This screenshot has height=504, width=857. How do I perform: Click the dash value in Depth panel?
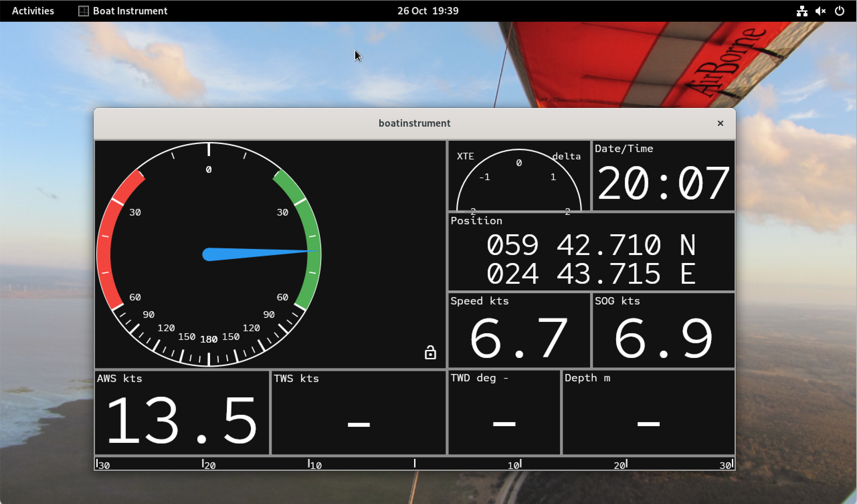pyautogui.click(x=648, y=424)
